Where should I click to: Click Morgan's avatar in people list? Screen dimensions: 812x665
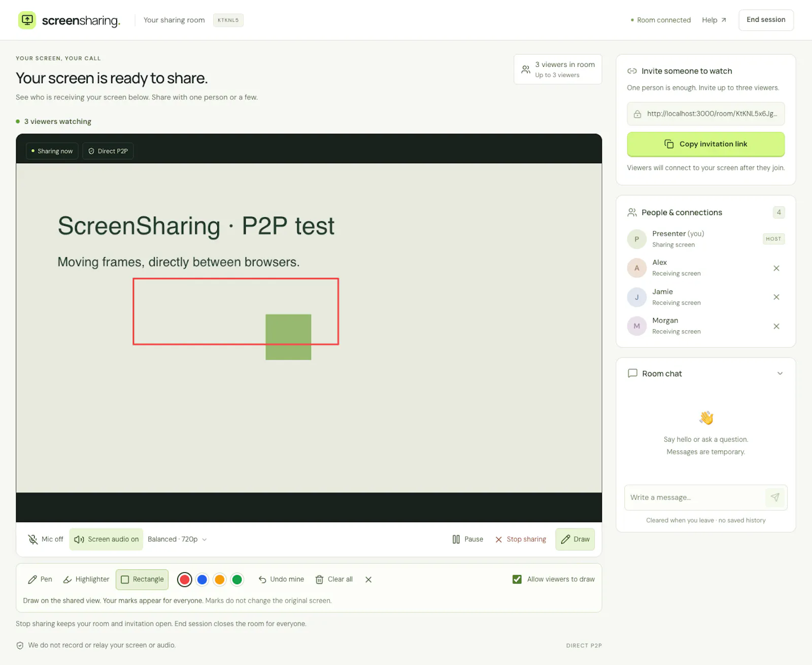click(x=637, y=326)
